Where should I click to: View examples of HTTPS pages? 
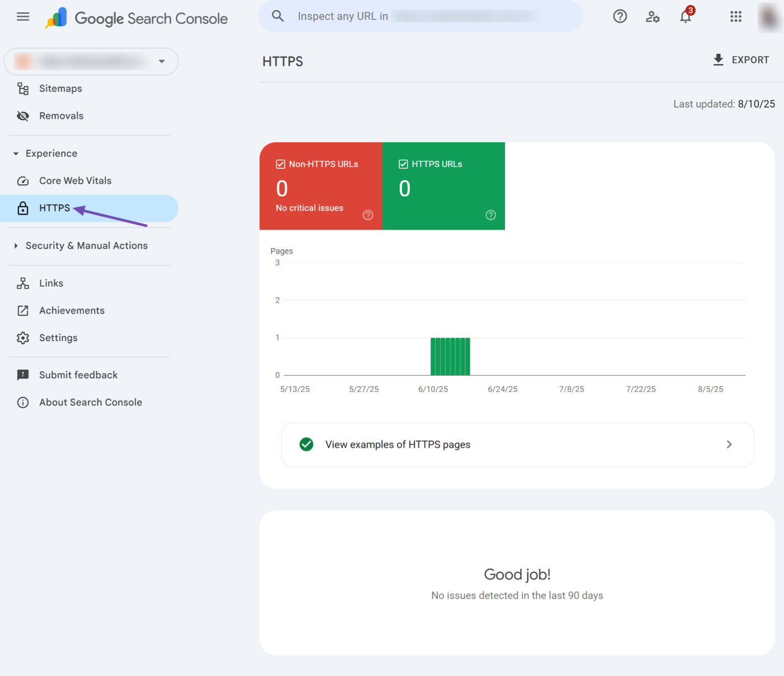(x=517, y=445)
